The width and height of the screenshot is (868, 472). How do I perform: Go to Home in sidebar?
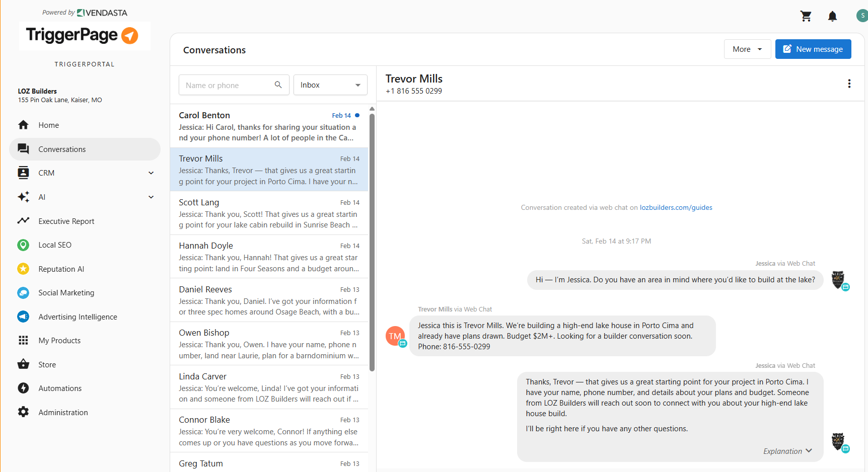pos(85,125)
